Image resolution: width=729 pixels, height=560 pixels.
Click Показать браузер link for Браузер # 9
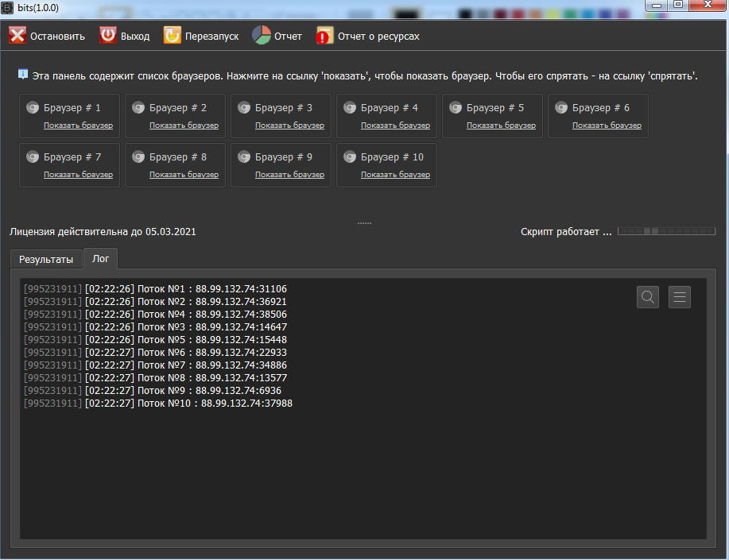click(289, 175)
